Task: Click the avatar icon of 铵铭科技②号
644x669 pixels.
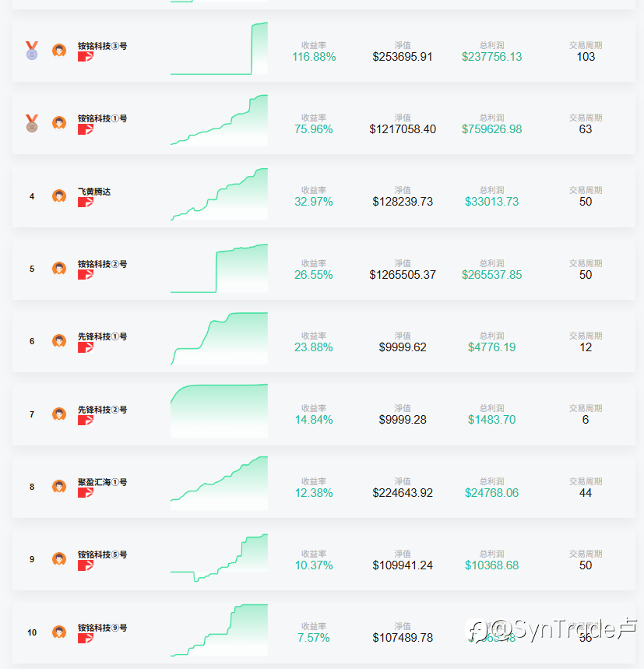Action: pyautogui.click(x=59, y=269)
